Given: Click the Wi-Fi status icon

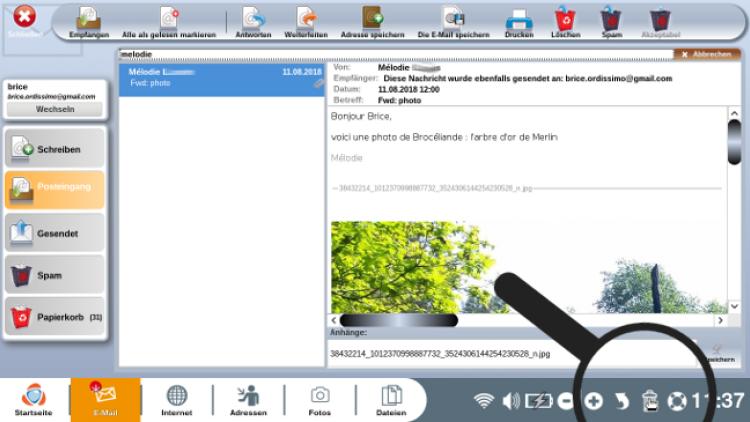Looking at the screenshot, I should pos(484,400).
